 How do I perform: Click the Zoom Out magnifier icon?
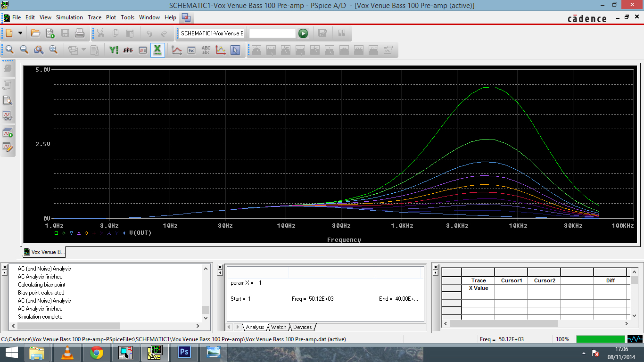click(x=24, y=50)
